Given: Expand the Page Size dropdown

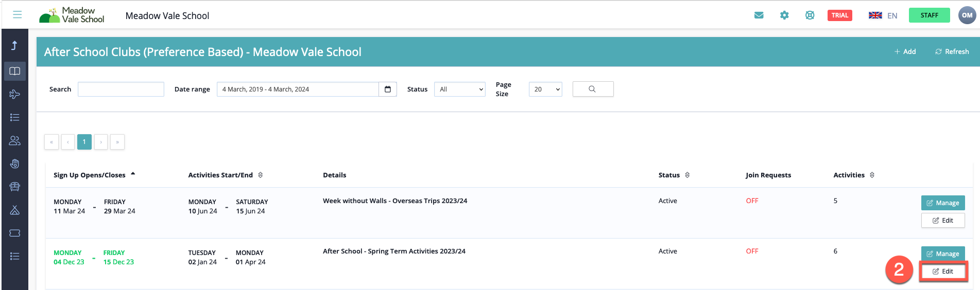Looking at the screenshot, I should (545, 89).
